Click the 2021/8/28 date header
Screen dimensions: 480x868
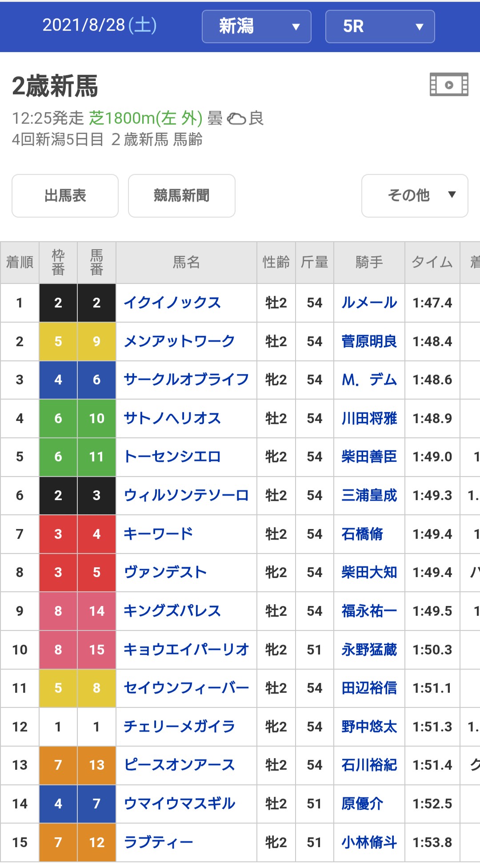point(99,25)
